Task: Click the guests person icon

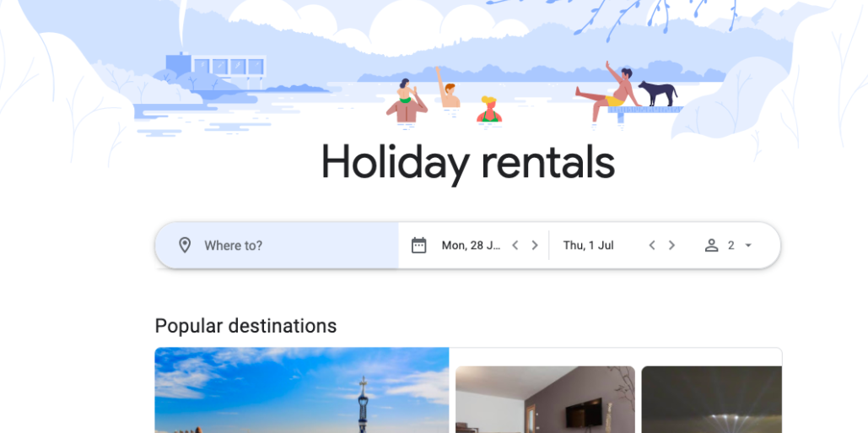Action: coord(711,246)
